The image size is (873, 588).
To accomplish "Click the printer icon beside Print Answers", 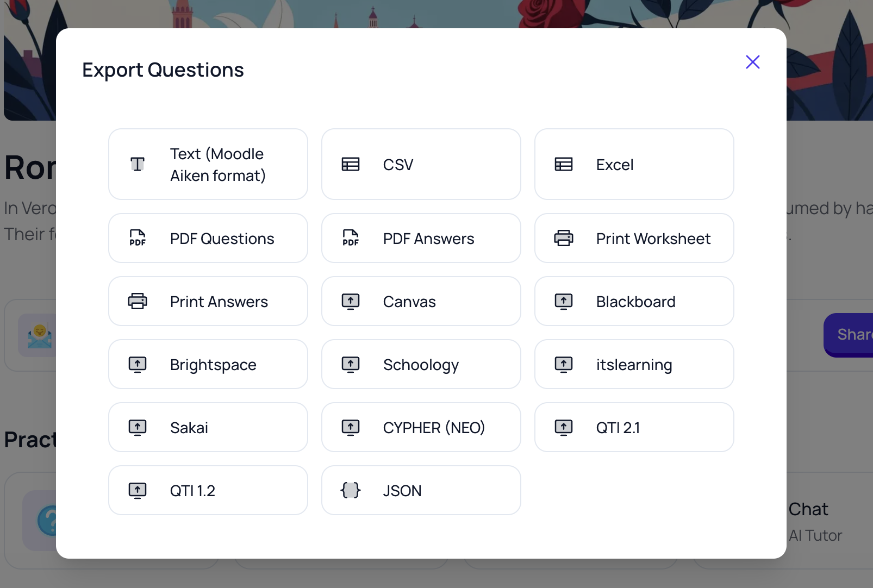I will click(138, 301).
